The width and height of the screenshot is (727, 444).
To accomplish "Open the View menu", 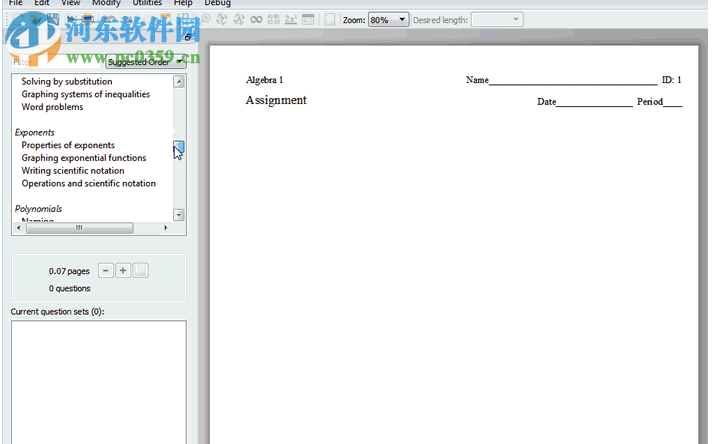I will (x=70, y=3).
